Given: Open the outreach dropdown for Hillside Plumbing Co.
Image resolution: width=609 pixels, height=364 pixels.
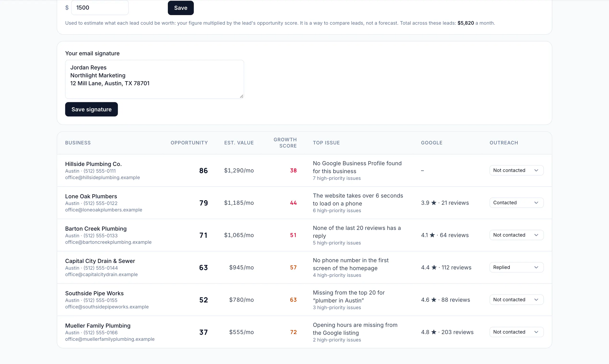Looking at the screenshot, I should [516, 170].
